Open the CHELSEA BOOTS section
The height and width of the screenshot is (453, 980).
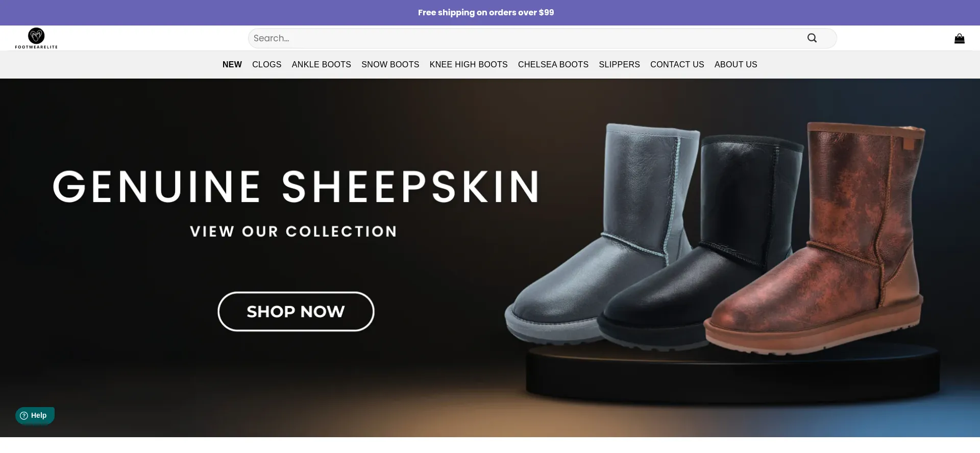point(553,64)
